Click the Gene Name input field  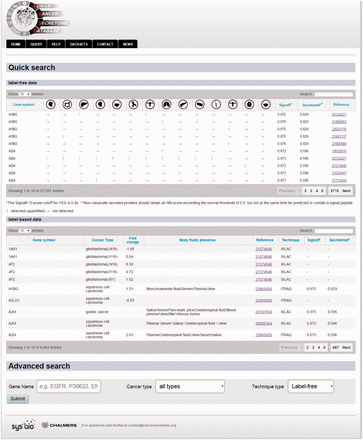point(69,386)
